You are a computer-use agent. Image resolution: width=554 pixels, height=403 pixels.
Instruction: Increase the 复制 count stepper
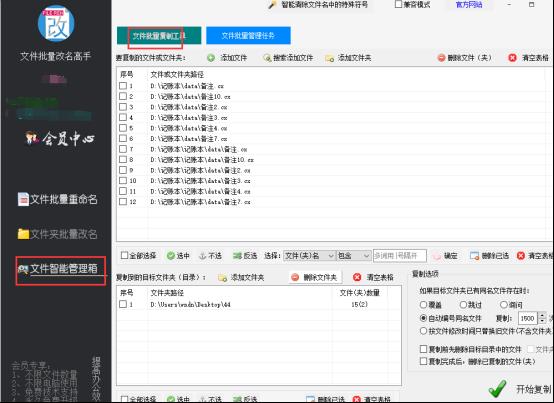(x=542, y=315)
